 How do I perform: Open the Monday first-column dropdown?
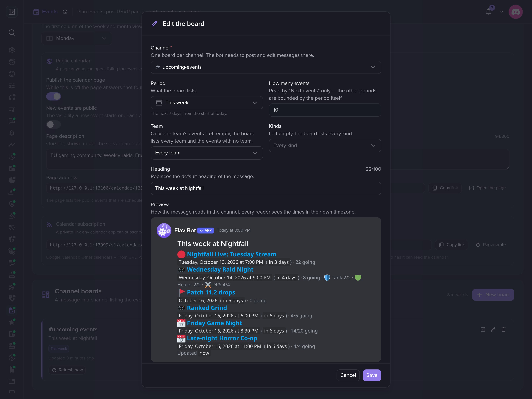pyautogui.click(x=77, y=38)
